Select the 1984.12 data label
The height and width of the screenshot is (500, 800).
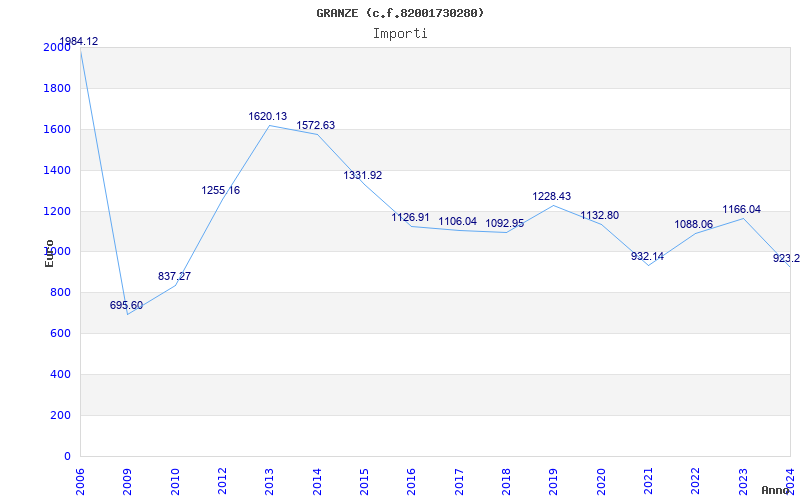[x=79, y=42]
